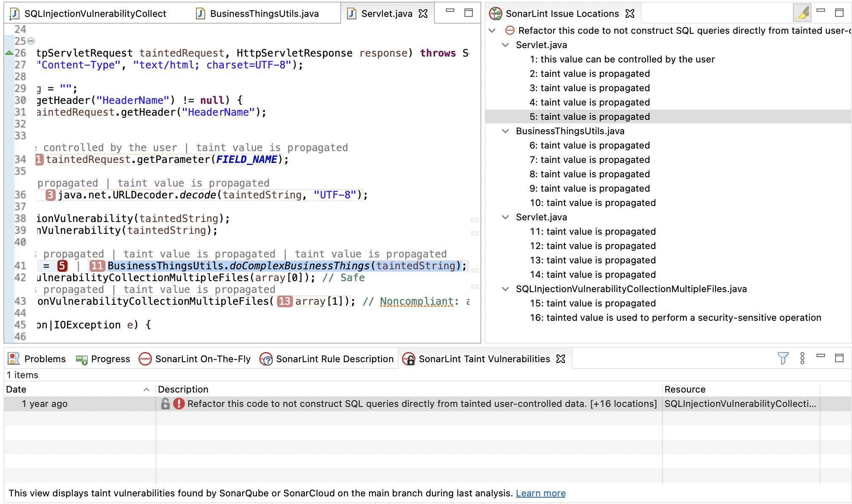The height and width of the screenshot is (504, 852).
Task: Collapse the root Refactor issue node
Action: pyautogui.click(x=492, y=31)
